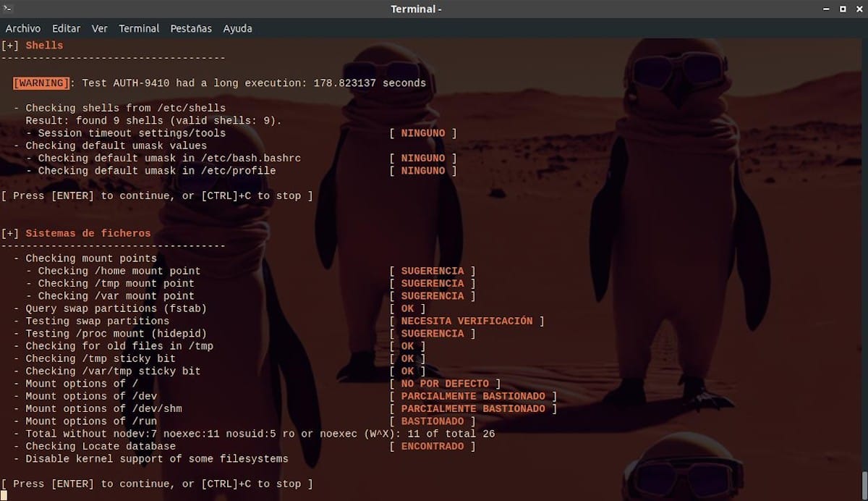868x501 pixels.
Task: Click OK next to /tmp sticky bit
Action: tap(407, 358)
